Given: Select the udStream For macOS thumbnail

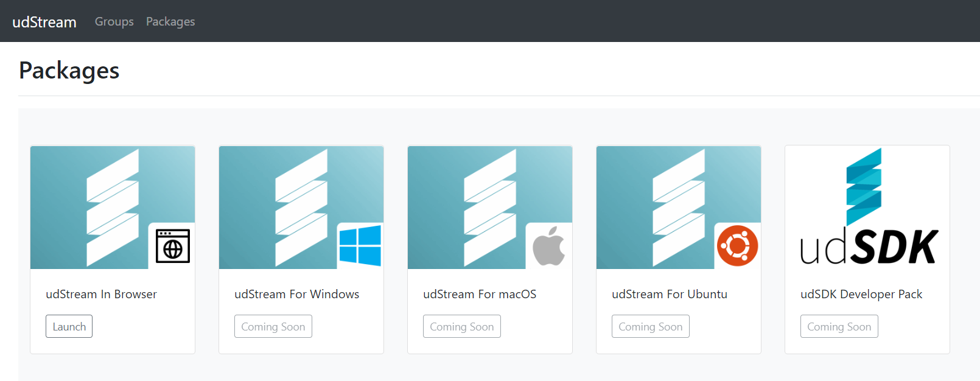Looking at the screenshot, I should coord(490,208).
